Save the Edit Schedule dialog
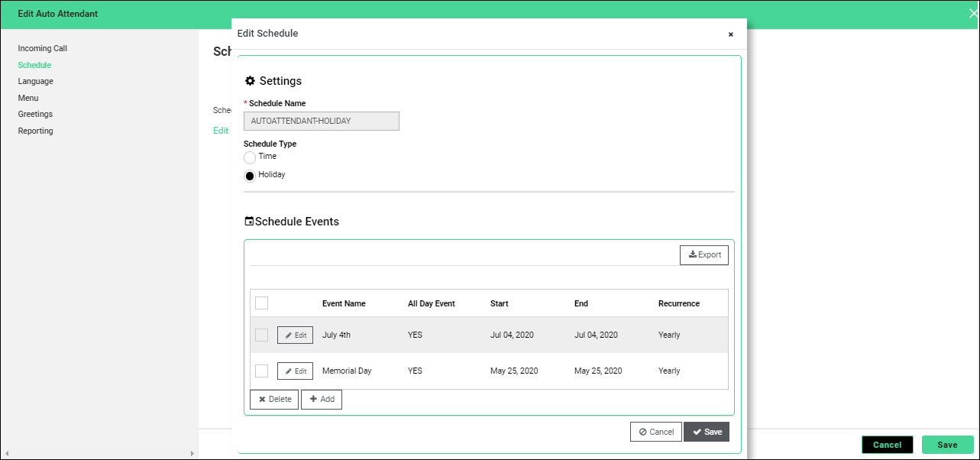 coord(706,432)
